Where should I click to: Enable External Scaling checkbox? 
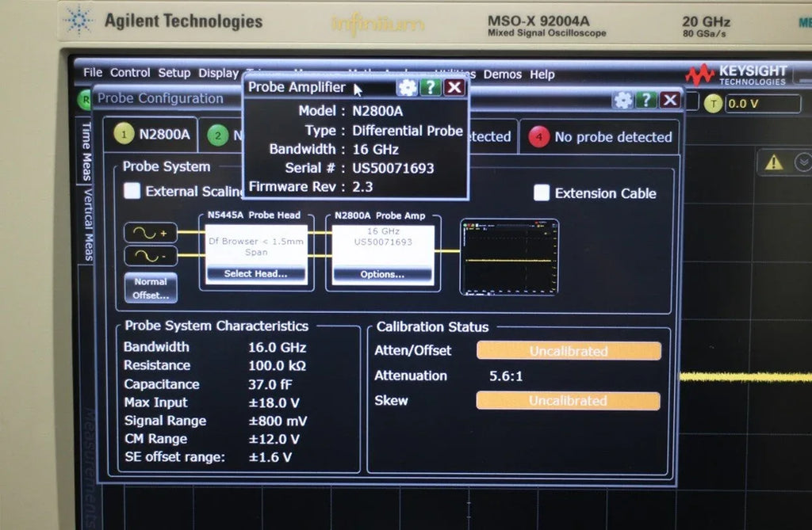click(132, 191)
